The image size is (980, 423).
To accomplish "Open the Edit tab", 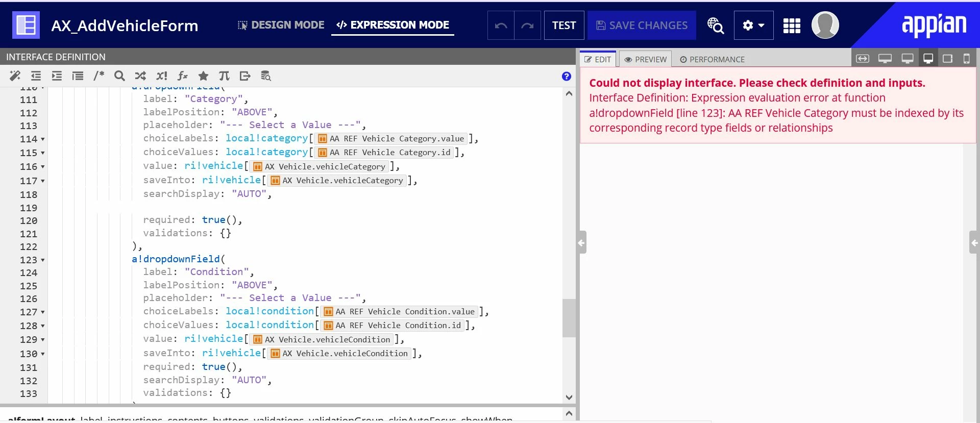I will [598, 59].
